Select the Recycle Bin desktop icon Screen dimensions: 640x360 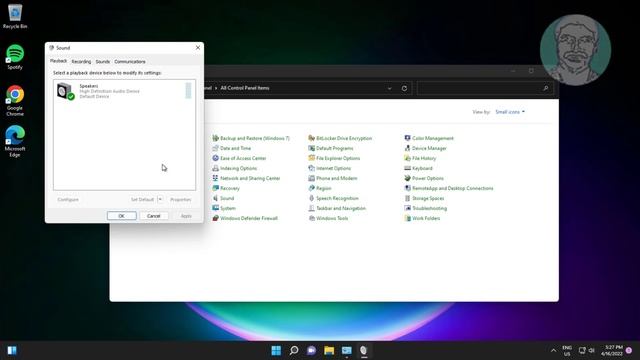pos(15,16)
